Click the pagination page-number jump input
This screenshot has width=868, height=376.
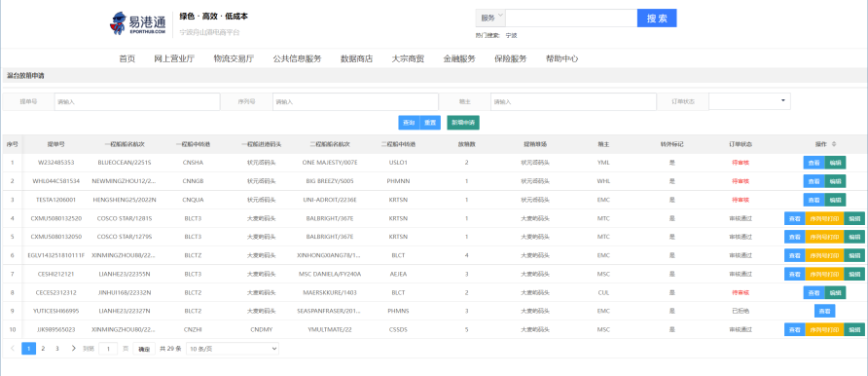[108, 349]
